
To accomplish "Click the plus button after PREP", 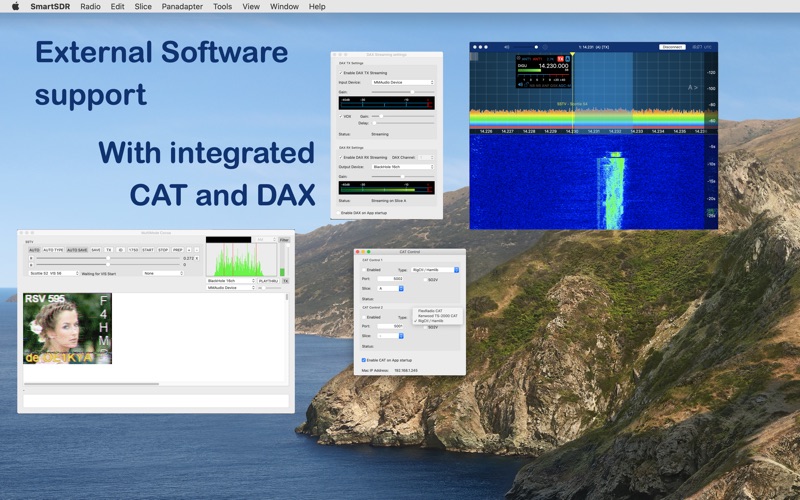I will [189, 250].
